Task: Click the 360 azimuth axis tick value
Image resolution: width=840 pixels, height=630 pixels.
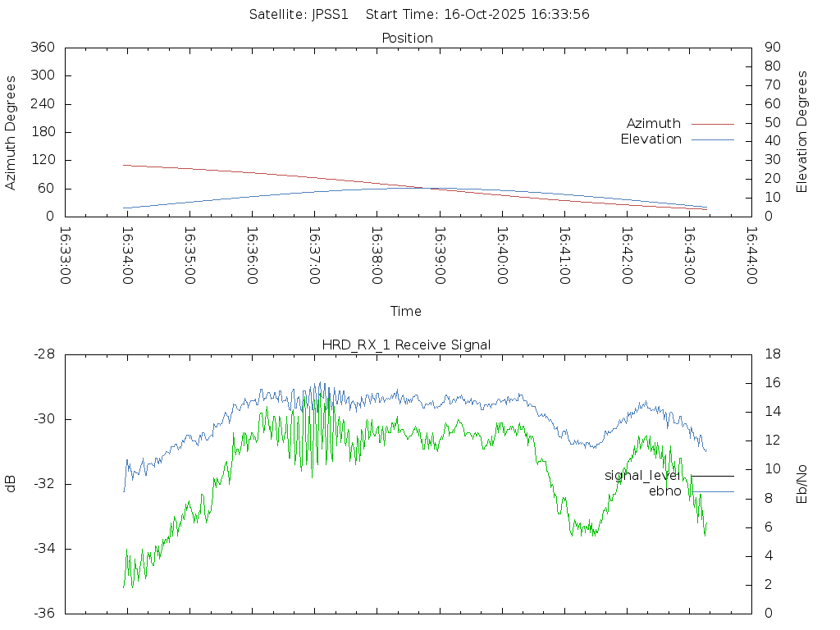Action: click(42, 48)
